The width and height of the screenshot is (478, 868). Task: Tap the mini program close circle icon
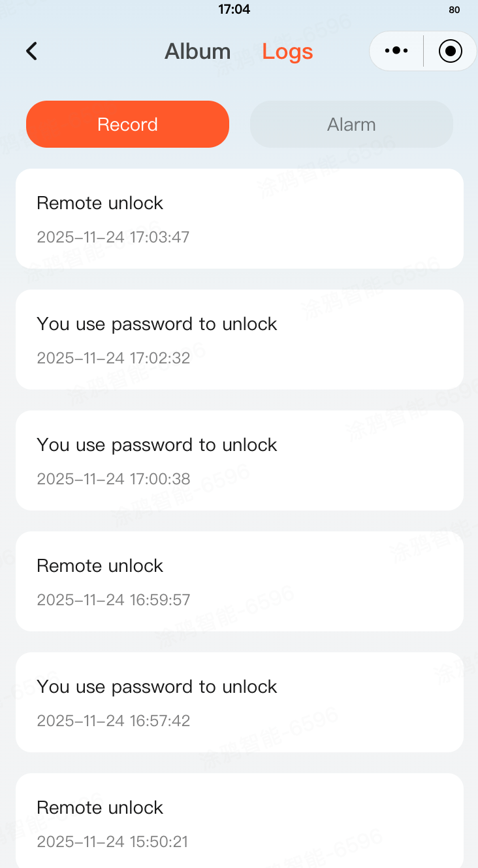(x=451, y=51)
